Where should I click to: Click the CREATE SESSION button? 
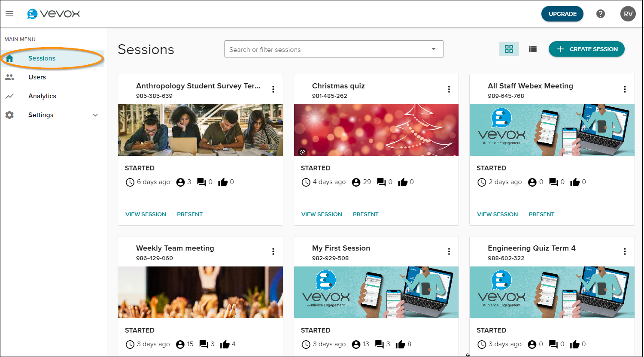(x=586, y=49)
